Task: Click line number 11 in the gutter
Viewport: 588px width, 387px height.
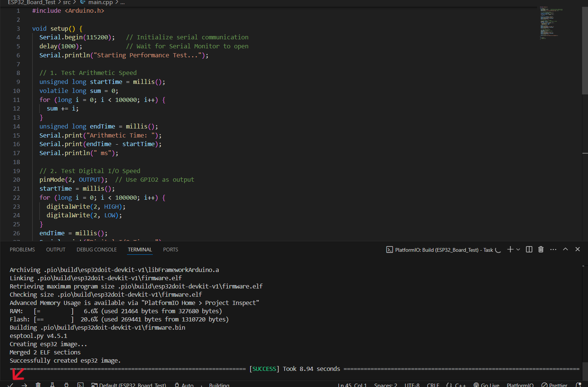Action: click(16, 100)
